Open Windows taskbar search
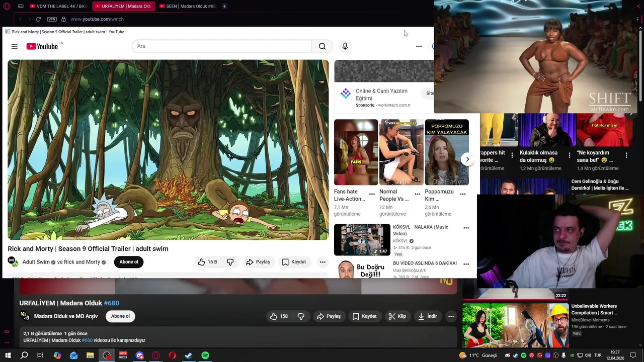 tap(24, 355)
